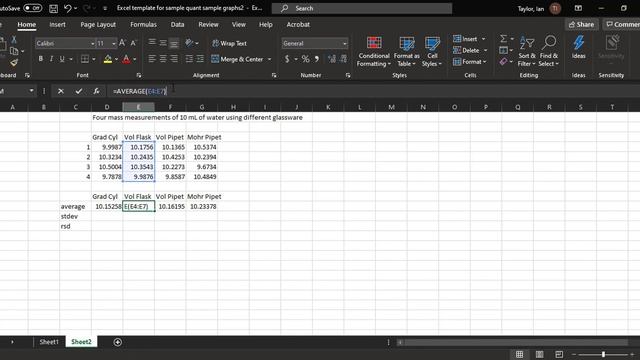Toggle Bold formatting
Screen dimensions: 640x360
(x=40, y=59)
